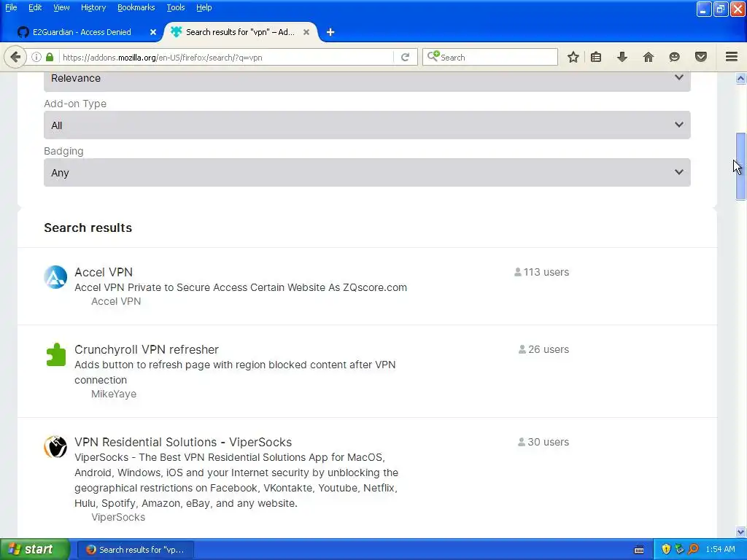Click the 1:54 AM system clock
This screenshot has height=560, width=747.
pos(720,550)
